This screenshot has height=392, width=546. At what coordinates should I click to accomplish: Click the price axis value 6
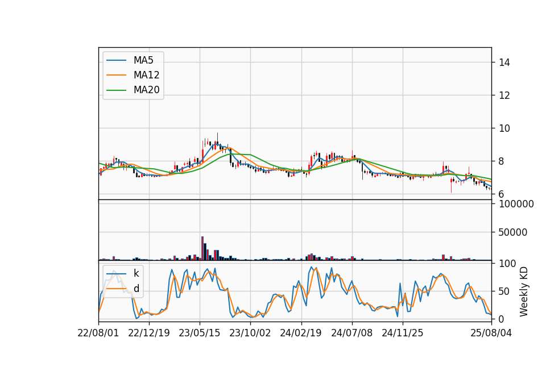click(502, 194)
